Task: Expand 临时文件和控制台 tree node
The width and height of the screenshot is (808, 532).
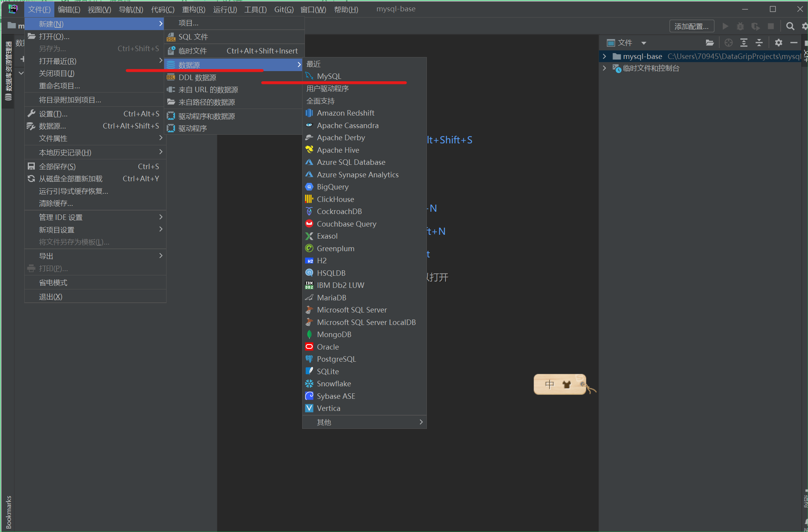Action: pyautogui.click(x=604, y=68)
